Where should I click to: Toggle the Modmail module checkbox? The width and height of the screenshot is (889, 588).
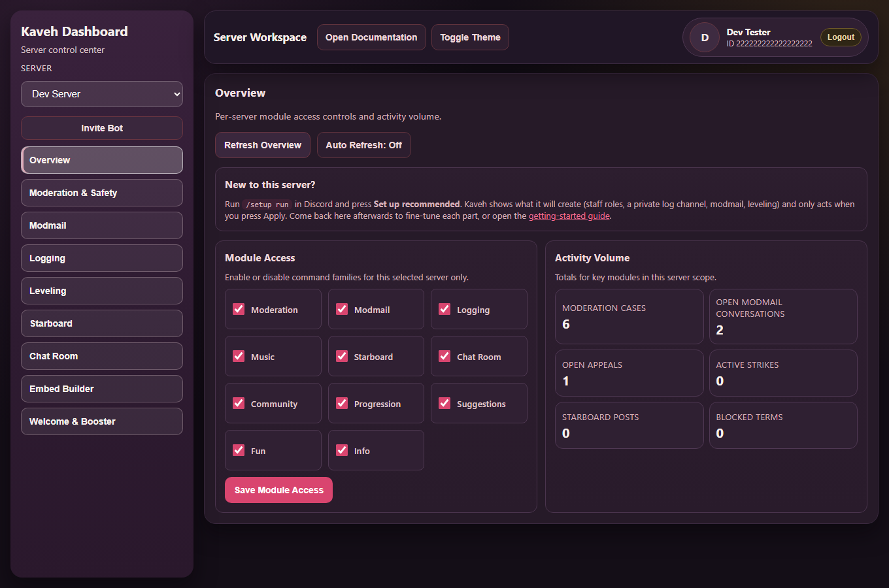[342, 309]
